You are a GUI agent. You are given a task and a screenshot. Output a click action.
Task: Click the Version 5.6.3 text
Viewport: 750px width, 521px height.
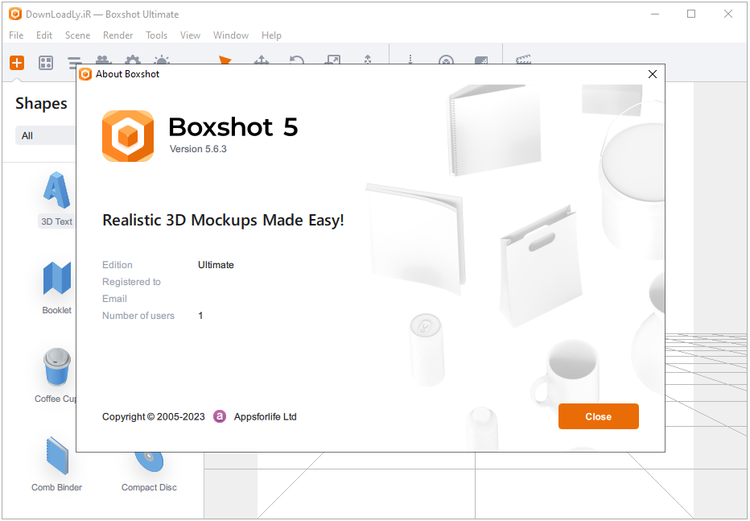click(x=198, y=149)
